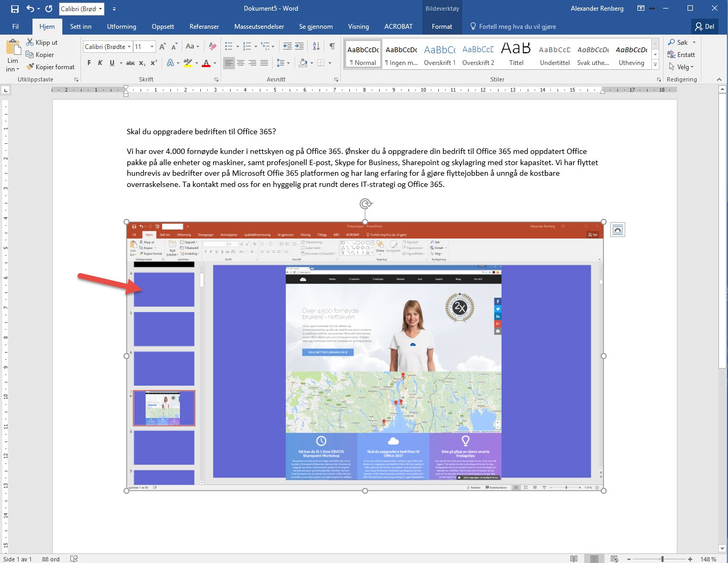Click the Del share button
This screenshot has width=728, height=563.
705,27
